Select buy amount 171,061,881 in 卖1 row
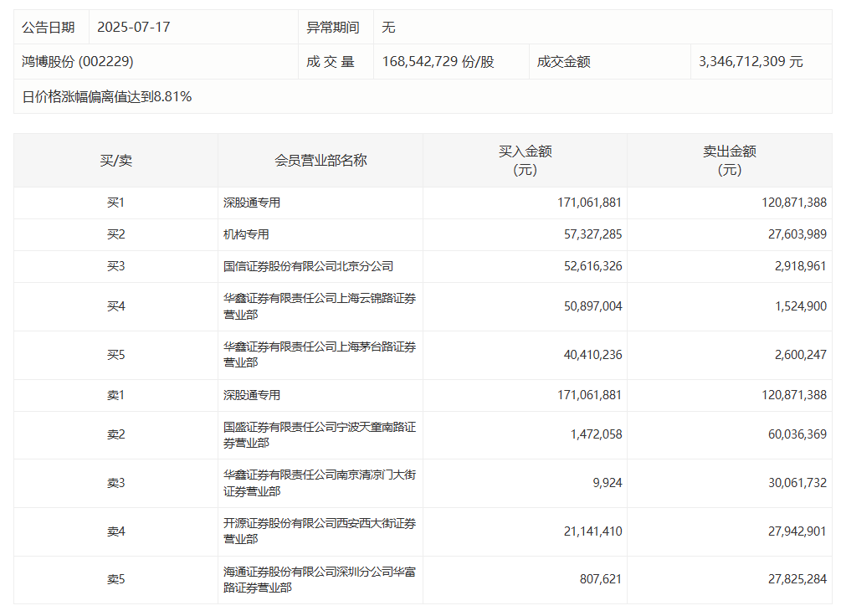Screen dimensions: 841x616 tap(589, 395)
